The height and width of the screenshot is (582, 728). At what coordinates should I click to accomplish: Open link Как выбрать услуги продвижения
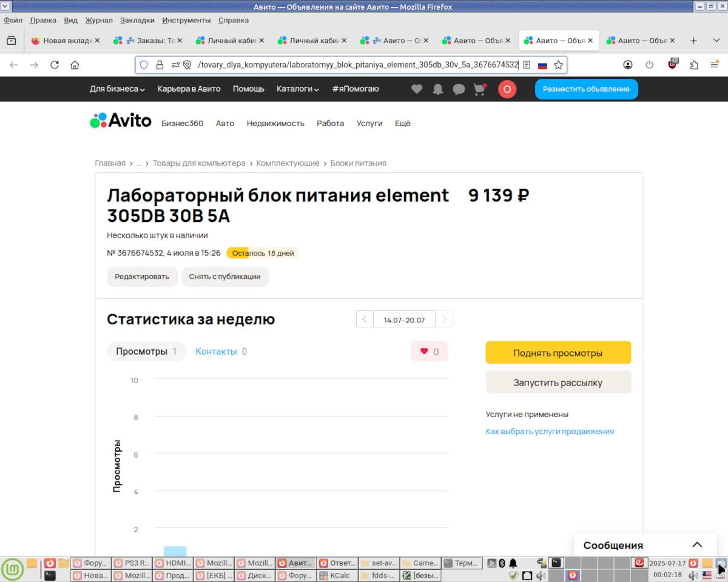point(550,432)
